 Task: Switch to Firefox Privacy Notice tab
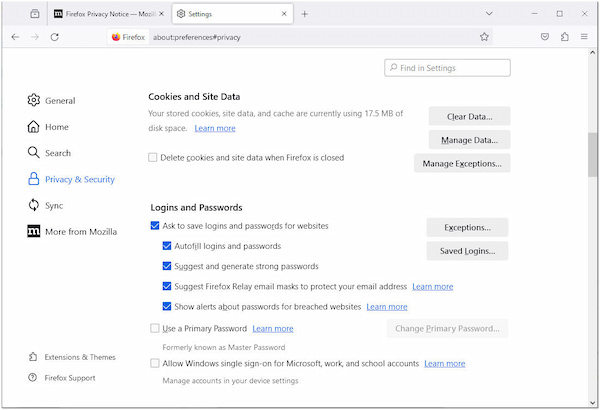pyautogui.click(x=110, y=14)
